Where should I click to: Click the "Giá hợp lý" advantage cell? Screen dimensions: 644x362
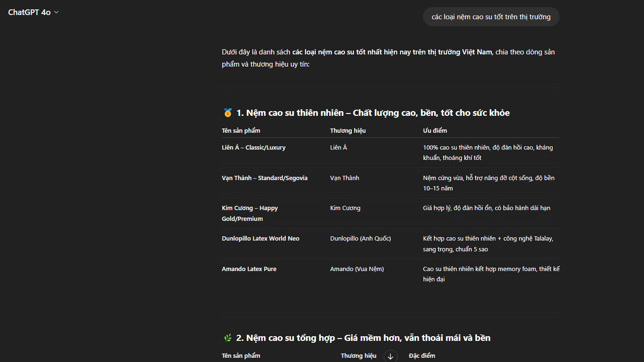486,208
